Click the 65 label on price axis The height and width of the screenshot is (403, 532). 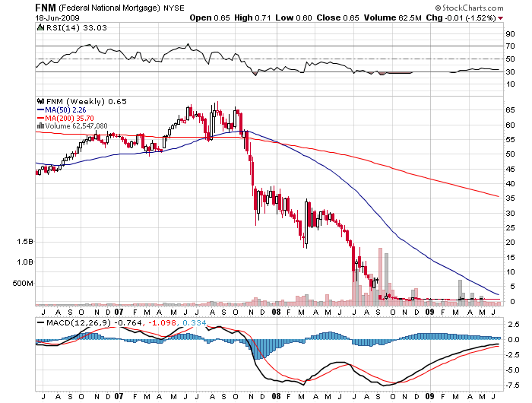(x=510, y=110)
